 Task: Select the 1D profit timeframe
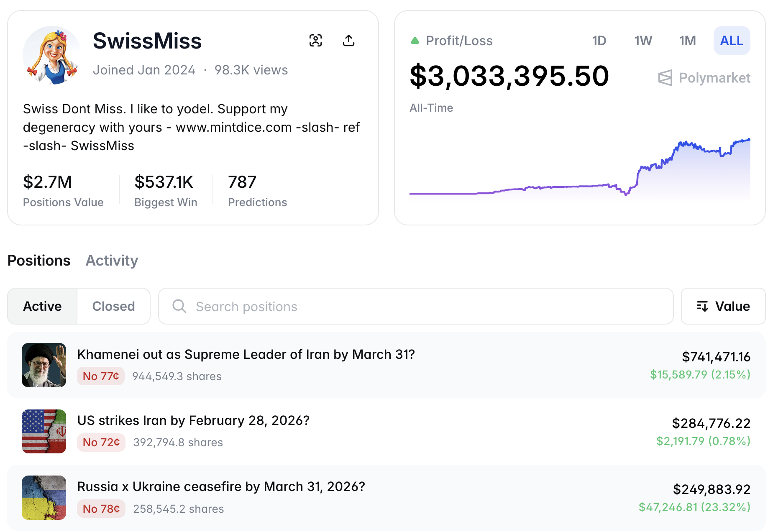599,41
